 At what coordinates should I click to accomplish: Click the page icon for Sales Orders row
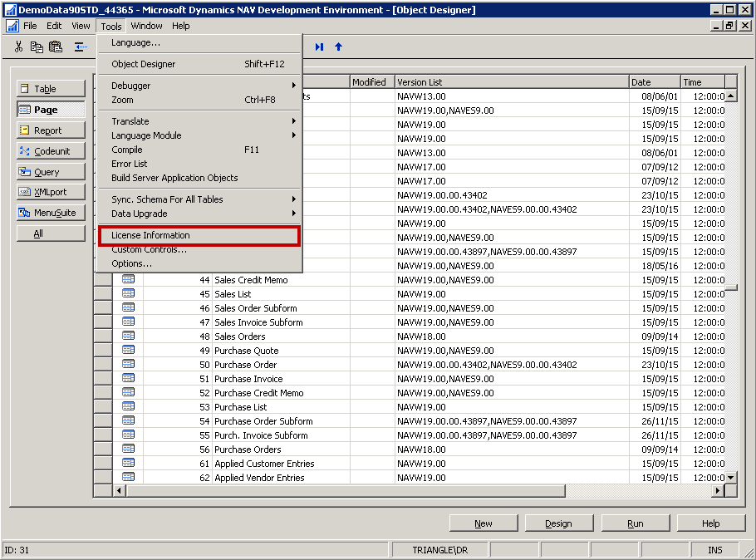[129, 336]
